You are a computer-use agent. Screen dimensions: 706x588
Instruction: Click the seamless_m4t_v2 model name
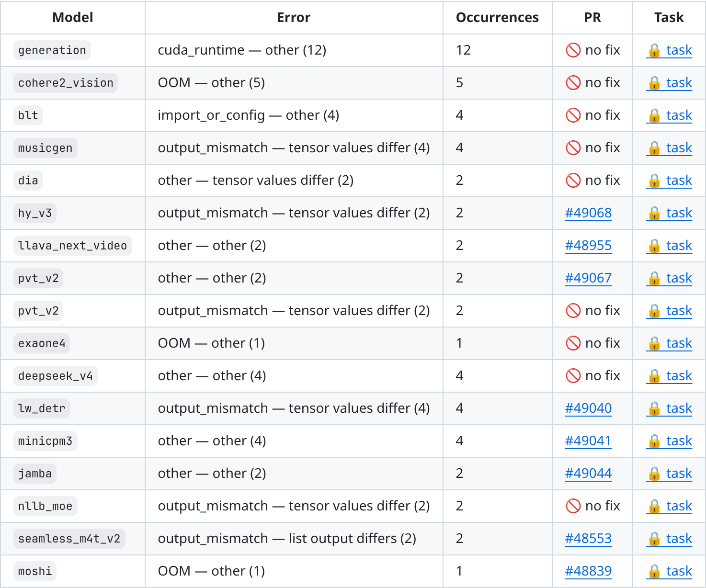(69, 539)
